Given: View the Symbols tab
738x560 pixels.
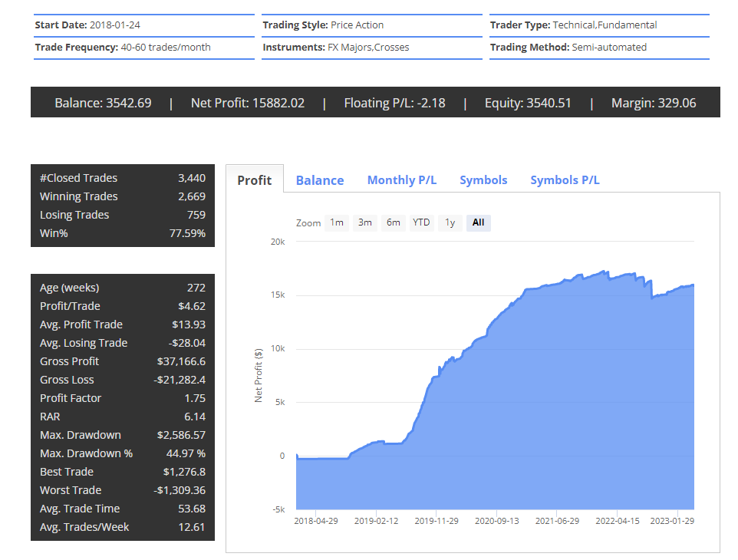Looking at the screenshot, I should [483, 180].
